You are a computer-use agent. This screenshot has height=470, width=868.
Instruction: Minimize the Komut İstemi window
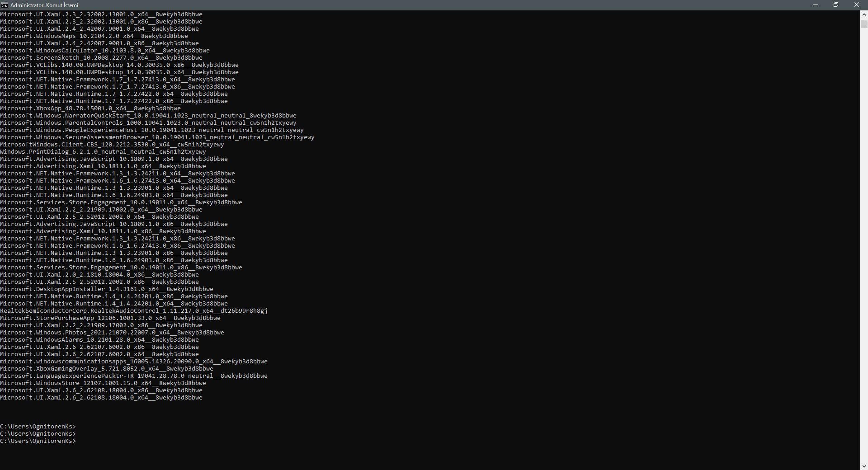816,5
